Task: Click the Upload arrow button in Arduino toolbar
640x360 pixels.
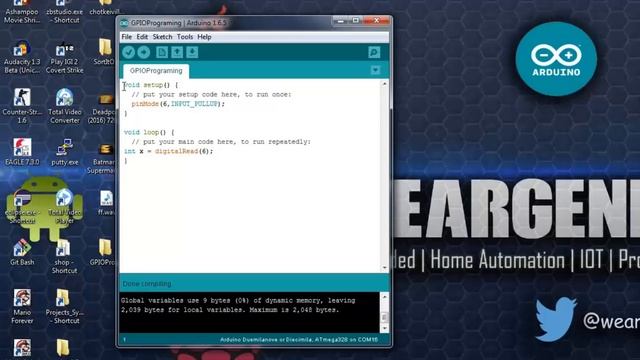Action: click(144, 52)
